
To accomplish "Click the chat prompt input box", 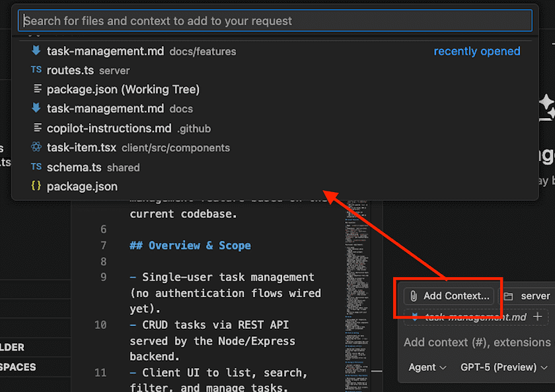I will point(477,342).
